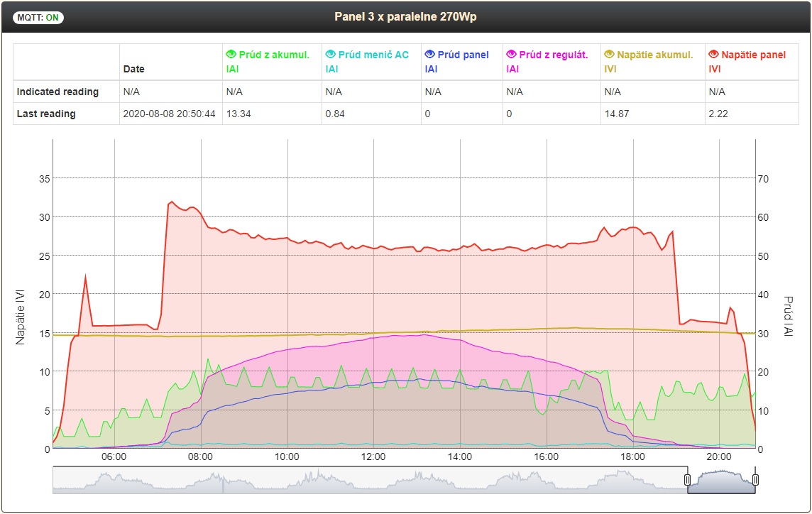This screenshot has width=812, height=514.
Task: Click the last reading date 2020-08-08 20:50:44
Action: coord(170,114)
